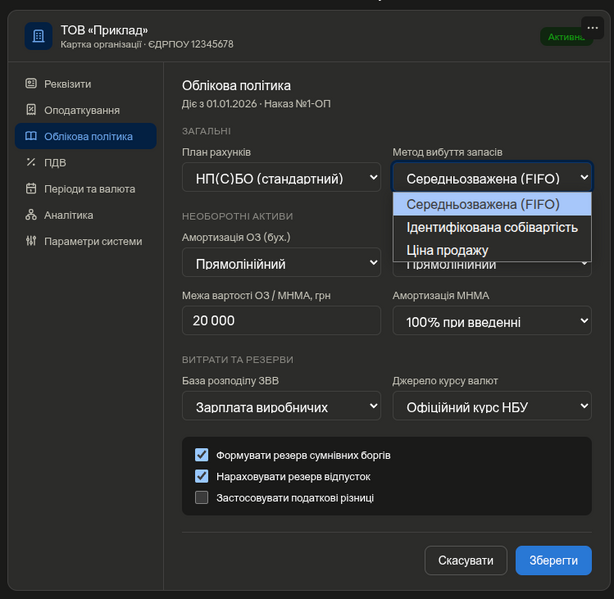Open the Амортизація МНМА dropdown

coord(492,321)
